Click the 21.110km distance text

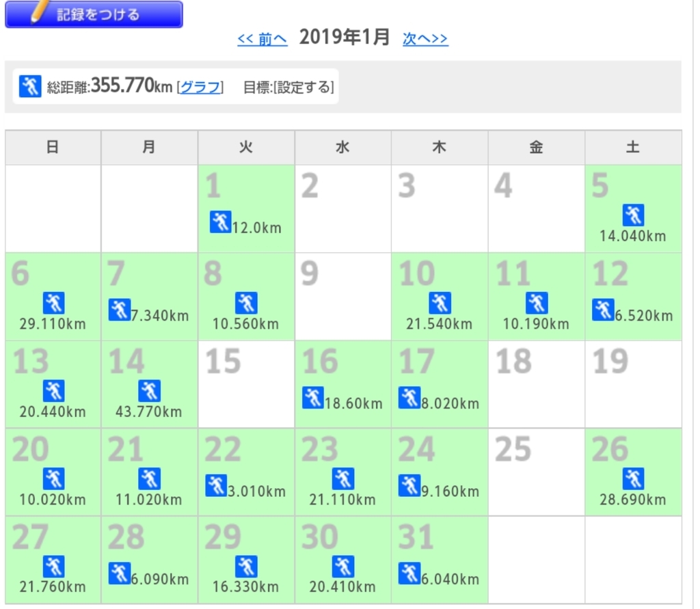pyautogui.click(x=342, y=500)
